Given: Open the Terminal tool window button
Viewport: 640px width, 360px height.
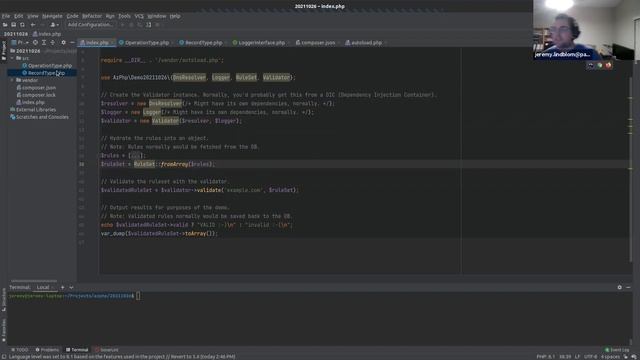Looking at the screenshot, I should [77, 350].
